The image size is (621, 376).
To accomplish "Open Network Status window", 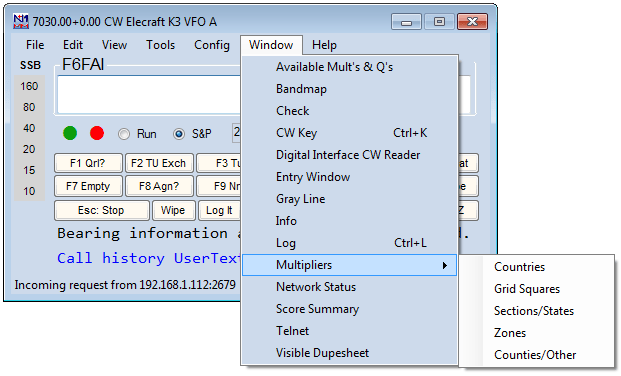I will tap(349, 287).
